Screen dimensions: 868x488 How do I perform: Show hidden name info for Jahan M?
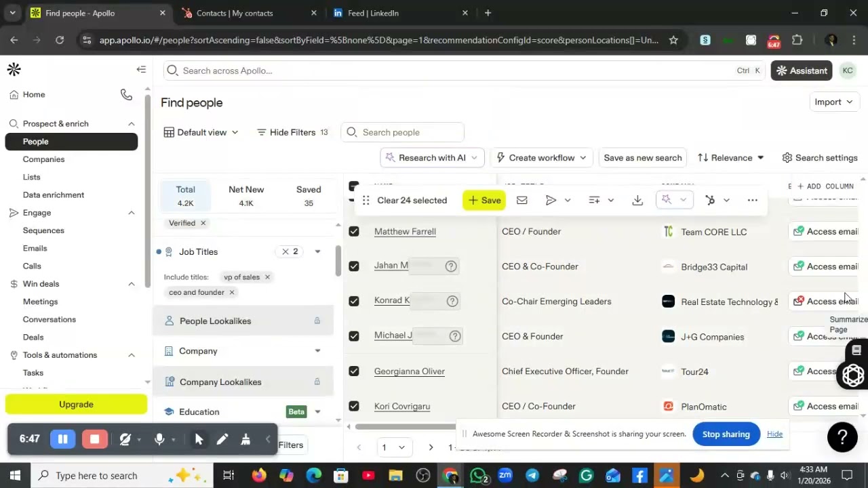pyautogui.click(x=451, y=266)
